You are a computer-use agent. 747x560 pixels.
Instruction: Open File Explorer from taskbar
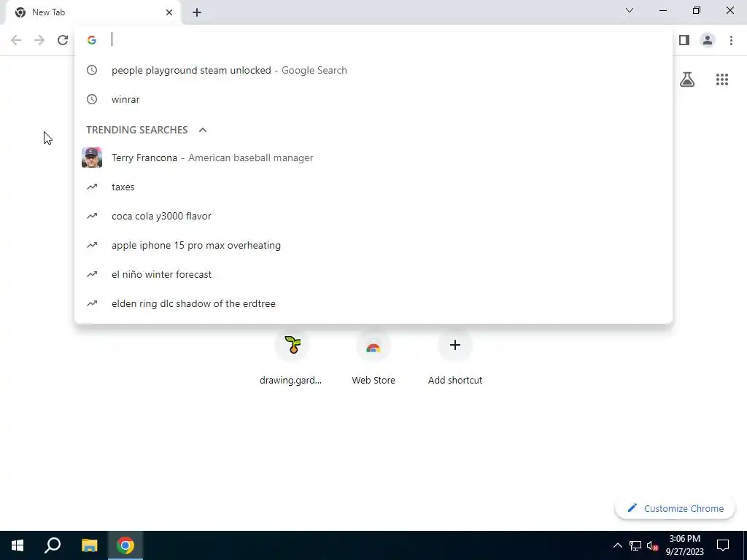(x=89, y=545)
